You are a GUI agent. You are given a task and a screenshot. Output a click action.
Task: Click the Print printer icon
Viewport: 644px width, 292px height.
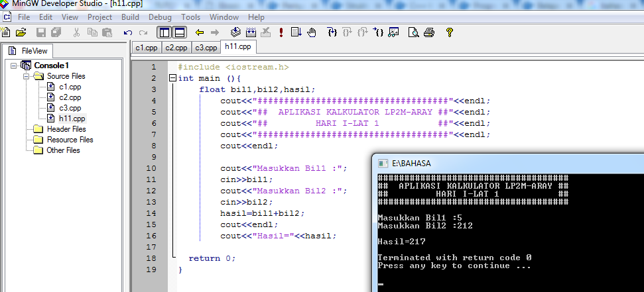[429, 32]
